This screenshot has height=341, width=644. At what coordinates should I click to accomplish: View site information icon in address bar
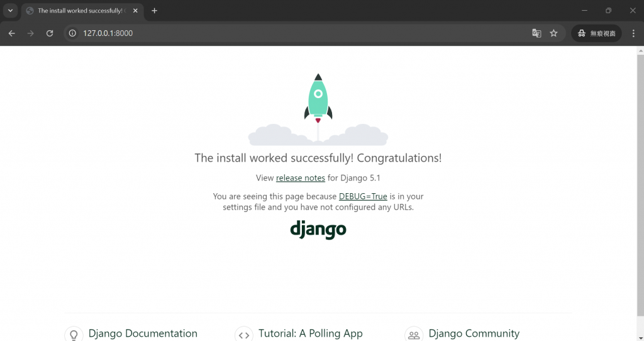72,33
